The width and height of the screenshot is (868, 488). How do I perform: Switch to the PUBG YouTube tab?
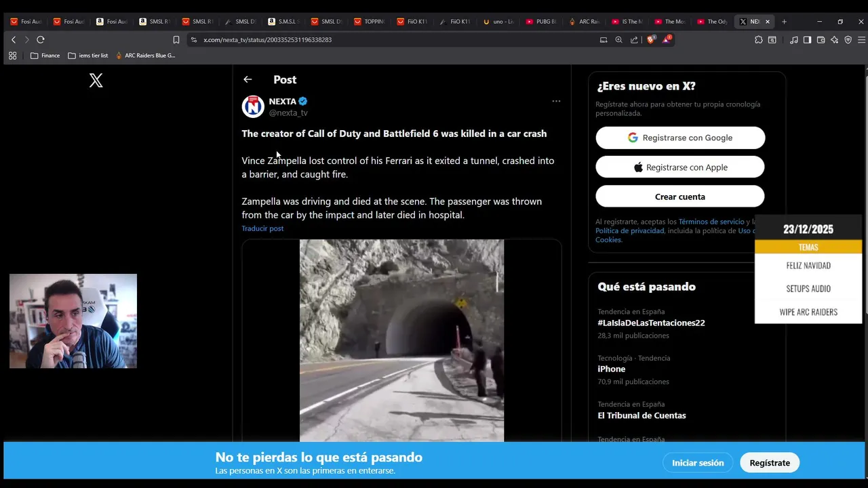pyautogui.click(x=541, y=22)
